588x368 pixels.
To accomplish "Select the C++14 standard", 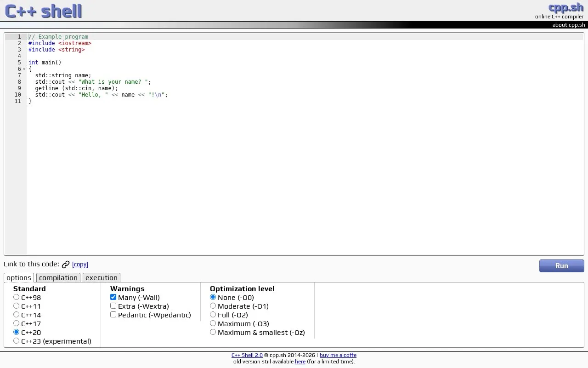I will point(17,315).
